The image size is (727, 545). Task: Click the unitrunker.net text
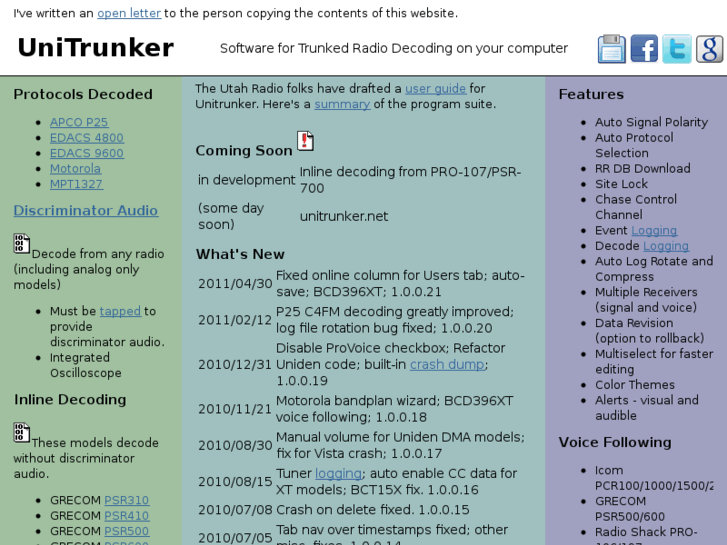pos(344,216)
